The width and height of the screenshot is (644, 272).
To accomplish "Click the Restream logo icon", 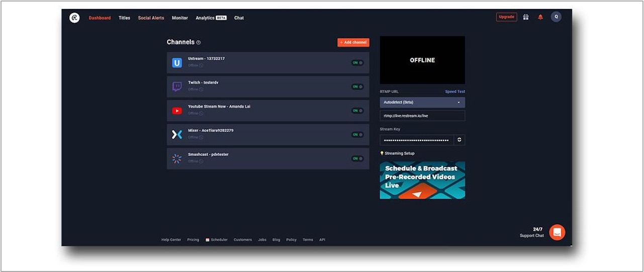I will 74,18.
